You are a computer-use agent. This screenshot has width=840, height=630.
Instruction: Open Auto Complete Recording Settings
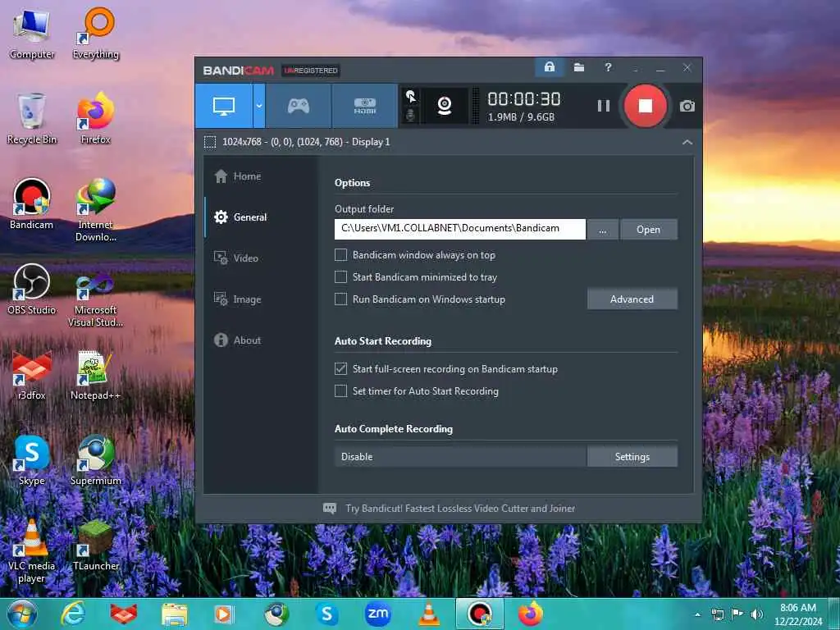[632, 456]
